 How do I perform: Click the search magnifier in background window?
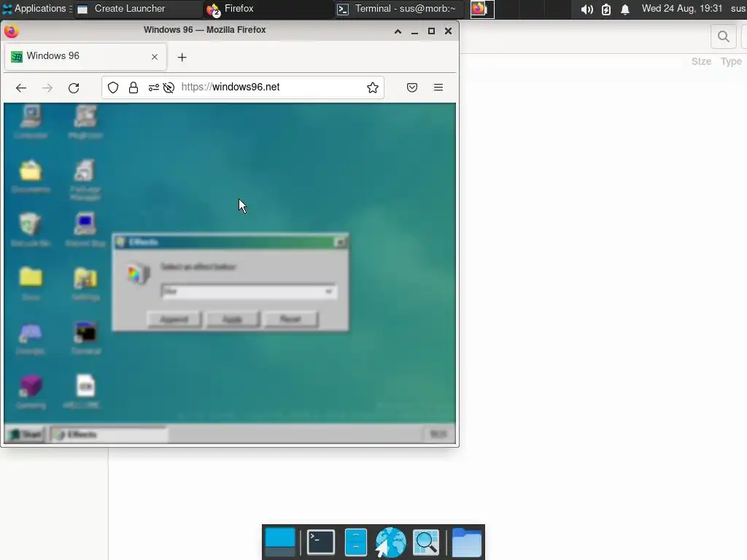tap(724, 36)
